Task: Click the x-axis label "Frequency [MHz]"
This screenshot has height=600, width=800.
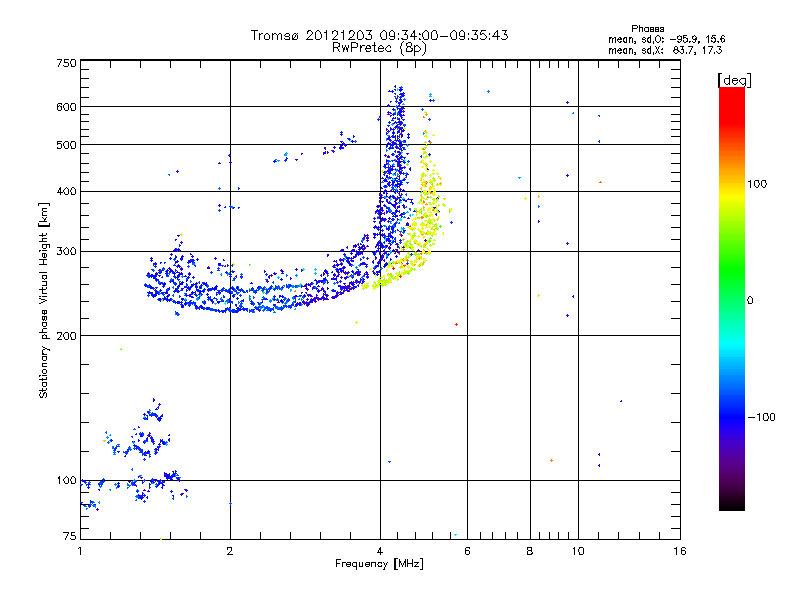Action: pos(379,564)
